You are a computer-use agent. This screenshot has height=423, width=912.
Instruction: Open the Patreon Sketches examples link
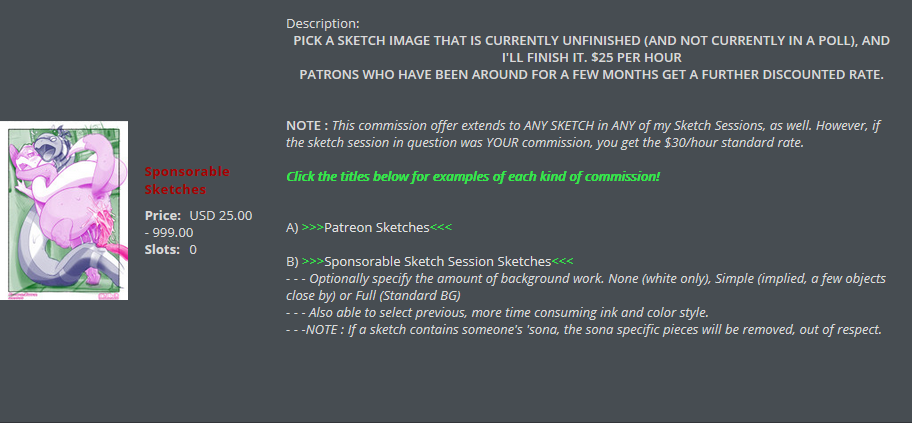pos(377,228)
